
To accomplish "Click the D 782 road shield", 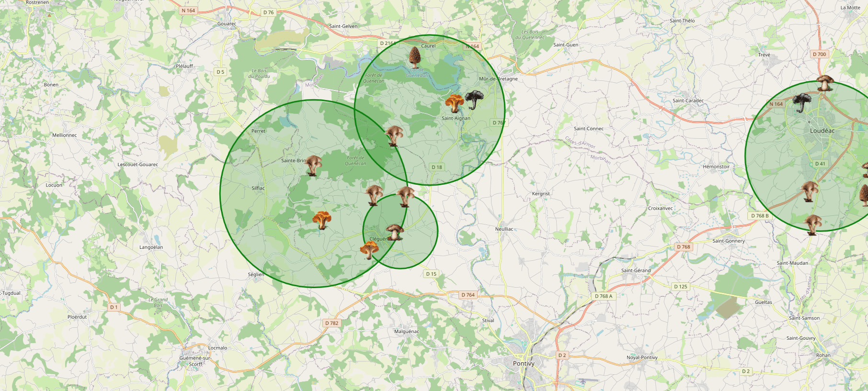I will (x=332, y=323).
